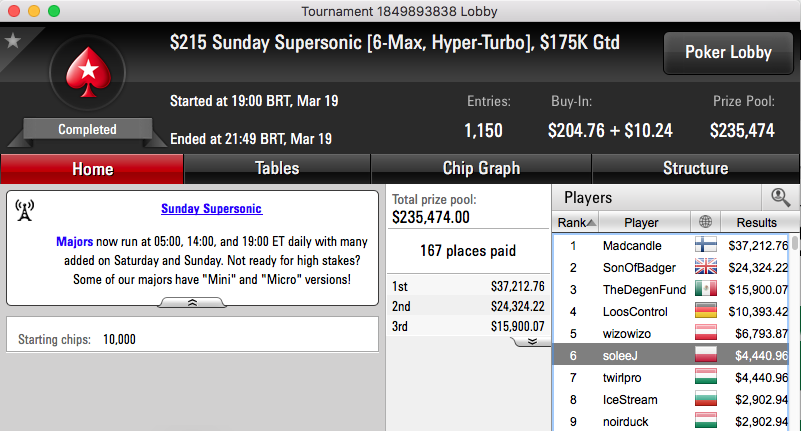
Task: Open the Chip Graph tab
Action: point(481,169)
